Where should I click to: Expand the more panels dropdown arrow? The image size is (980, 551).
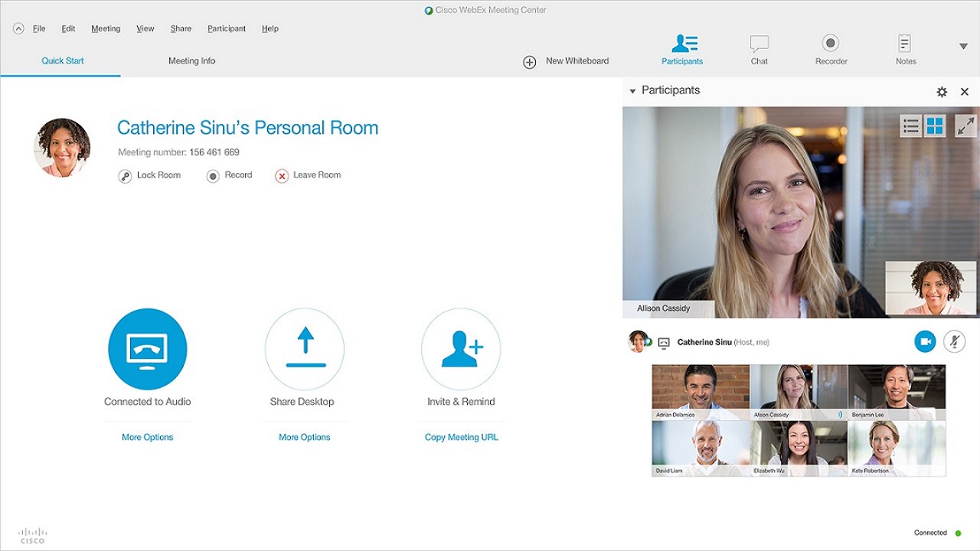963,47
